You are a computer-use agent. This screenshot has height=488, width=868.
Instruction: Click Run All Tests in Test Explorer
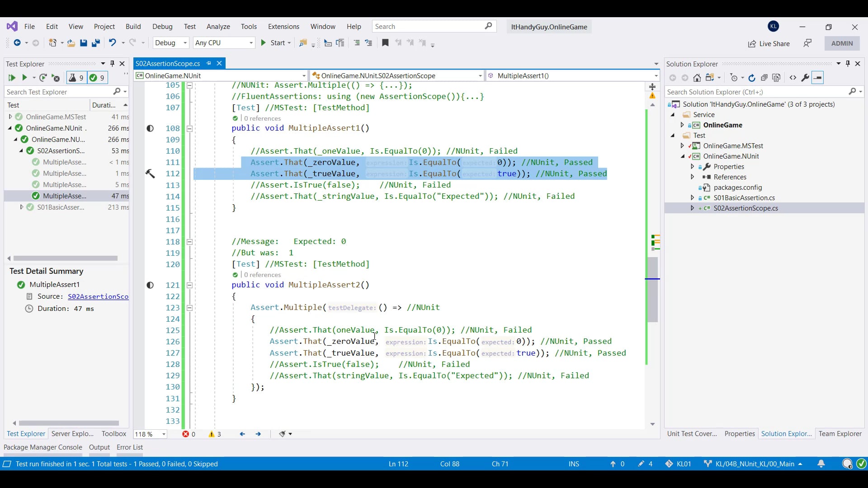click(x=12, y=78)
